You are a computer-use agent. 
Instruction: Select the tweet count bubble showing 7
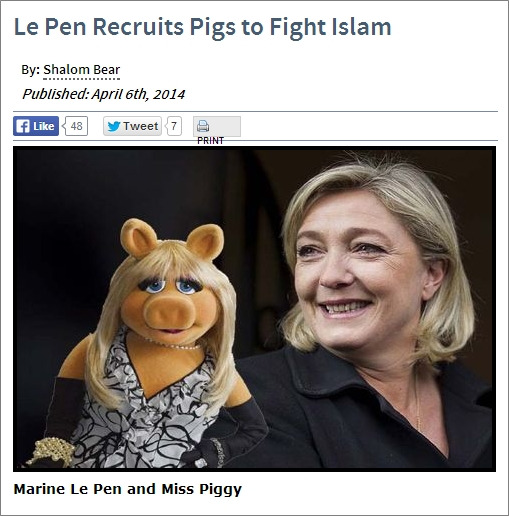point(174,126)
